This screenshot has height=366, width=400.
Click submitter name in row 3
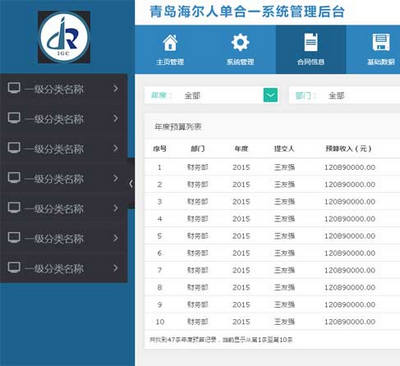pyautogui.click(x=284, y=202)
